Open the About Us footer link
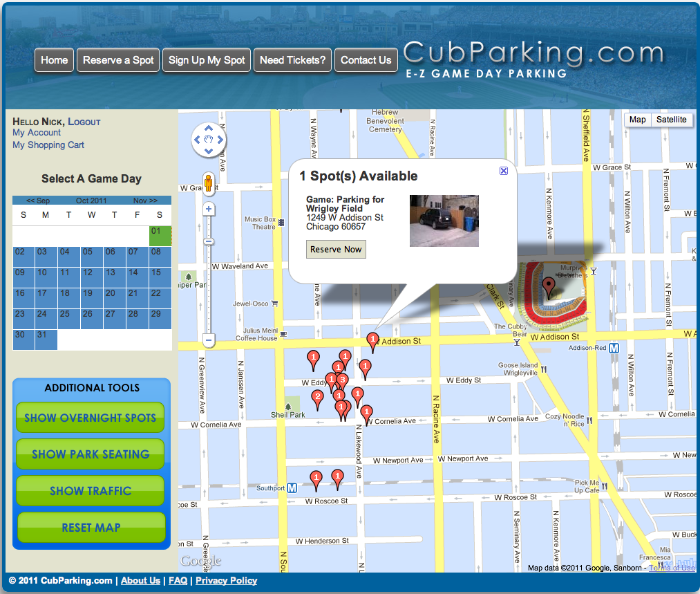 141,581
